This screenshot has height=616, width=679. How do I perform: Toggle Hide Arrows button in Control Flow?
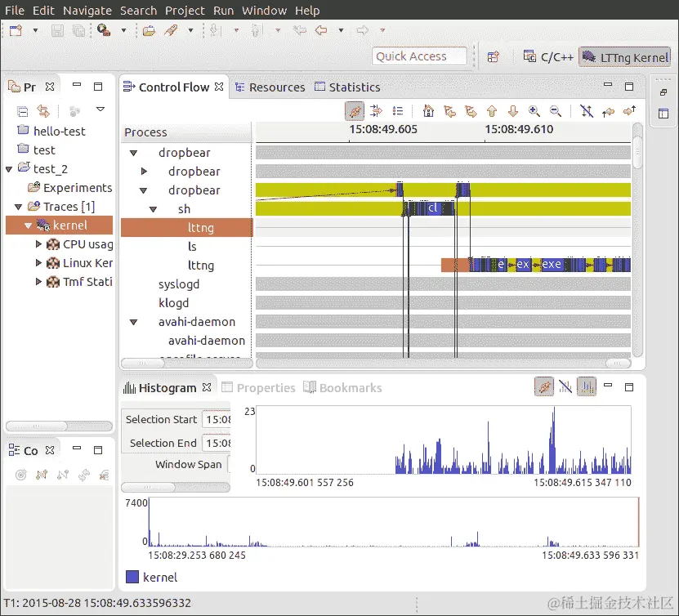pyautogui.click(x=587, y=111)
